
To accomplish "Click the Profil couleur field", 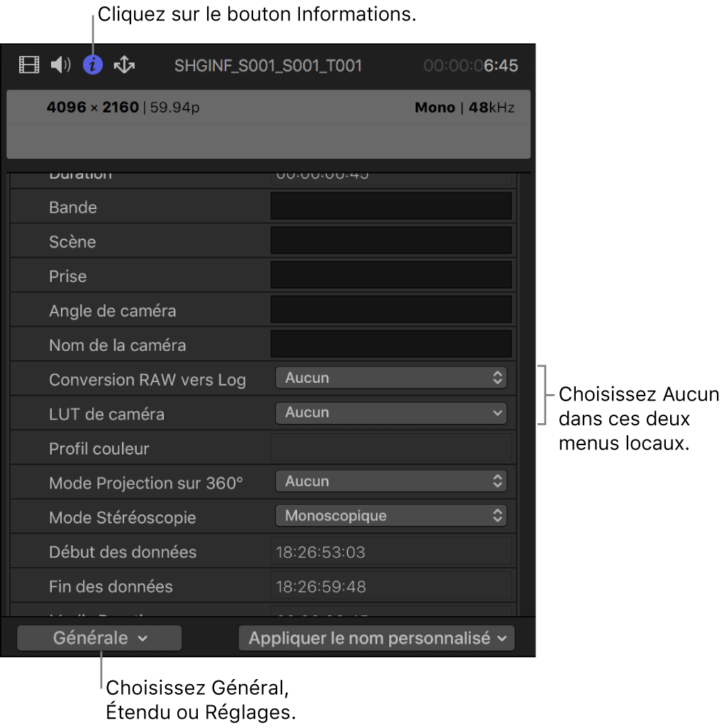I will point(391,447).
